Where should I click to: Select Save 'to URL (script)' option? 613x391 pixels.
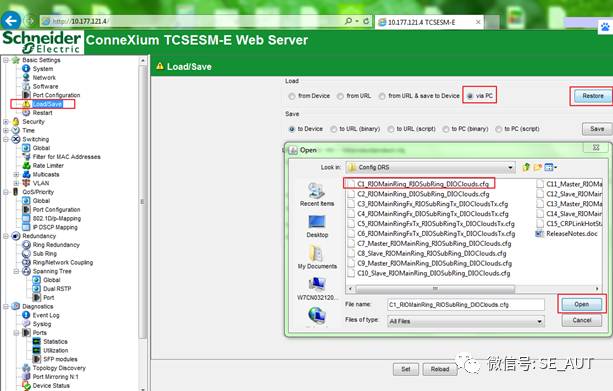[391, 129]
